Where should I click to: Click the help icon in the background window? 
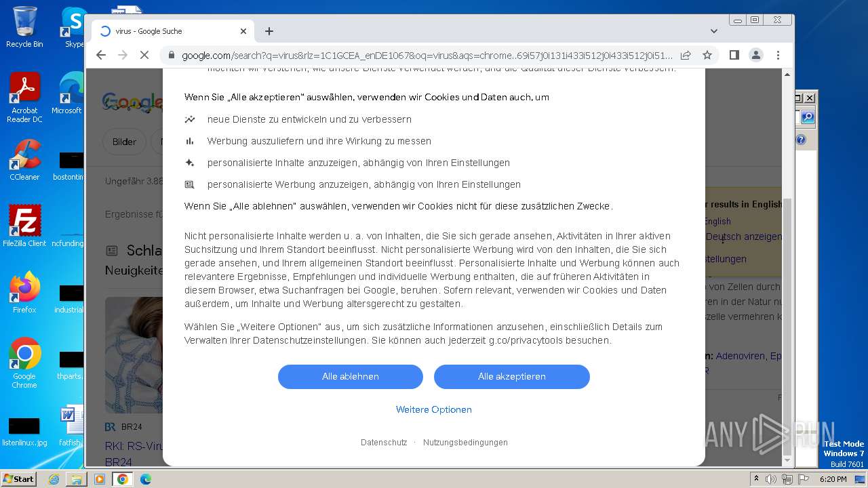[801, 140]
